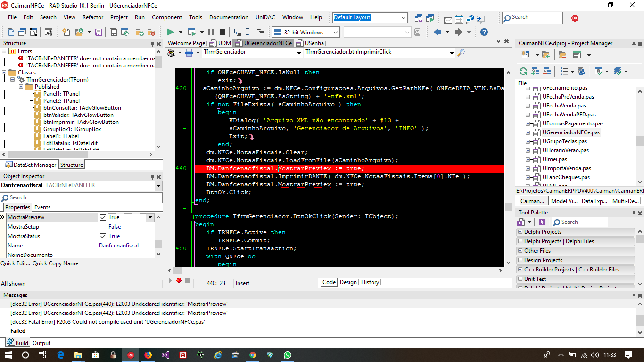Expand the Delphi Projects palette category
Image resolution: width=644 pixels, height=362 pixels.
[x=520, y=232]
